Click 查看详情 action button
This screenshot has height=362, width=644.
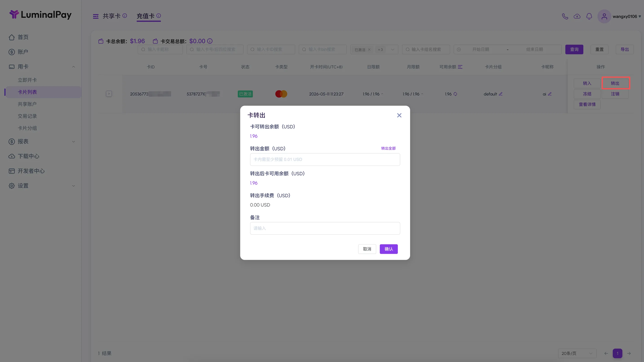587,105
